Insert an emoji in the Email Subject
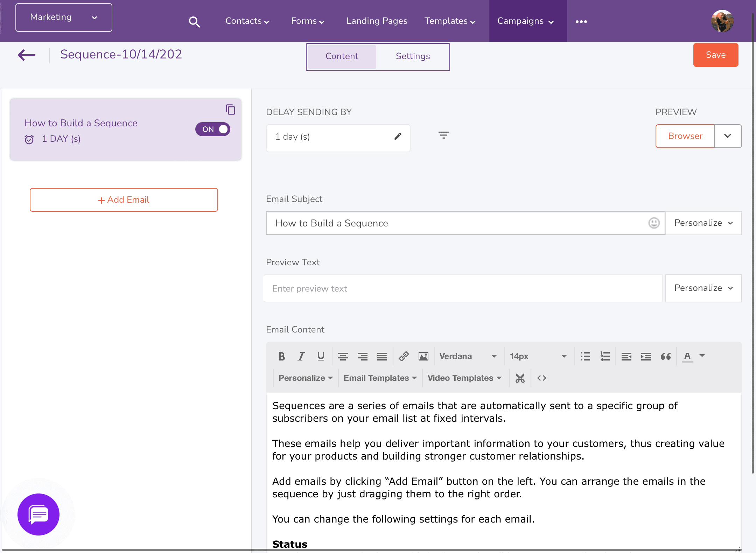This screenshot has height=553, width=756. pyautogui.click(x=654, y=223)
